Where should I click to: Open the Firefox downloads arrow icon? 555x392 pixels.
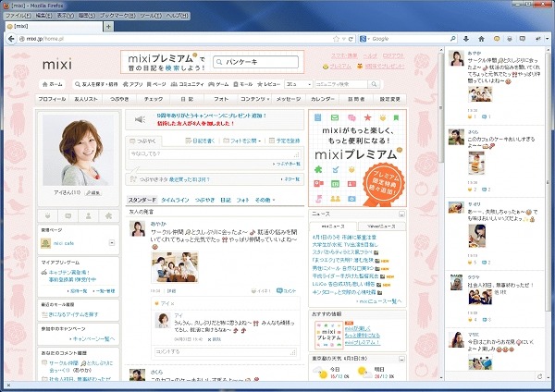(x=466, y=39)
